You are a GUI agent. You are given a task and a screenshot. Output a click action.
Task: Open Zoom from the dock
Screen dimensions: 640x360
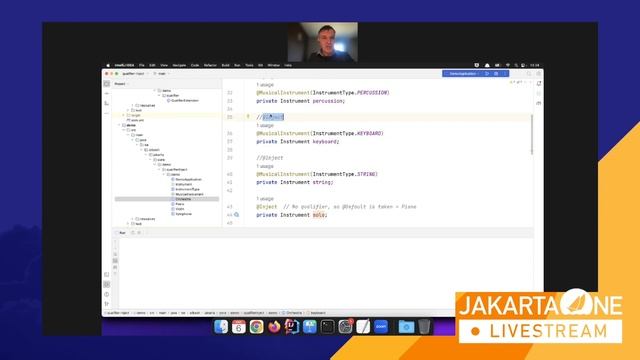pyautogui.click(x=381, y=327)
